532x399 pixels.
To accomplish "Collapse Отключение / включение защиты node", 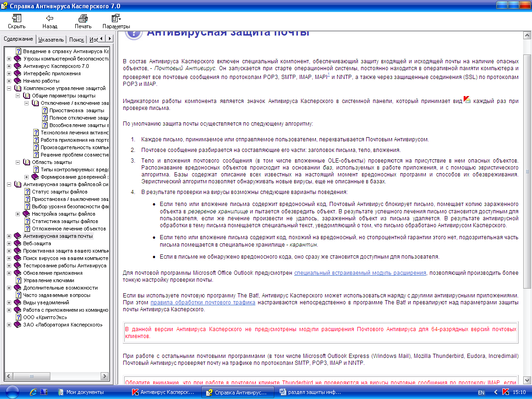I will click(x=27, y=103).
